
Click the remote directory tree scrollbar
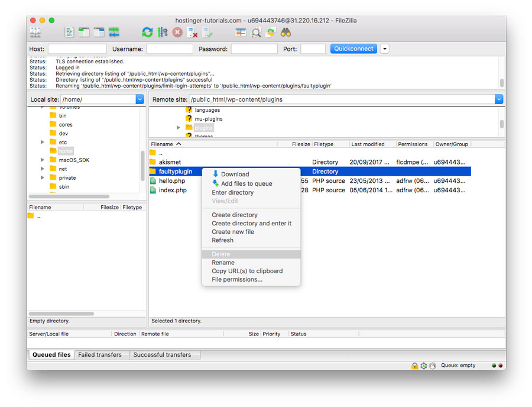point(501,124)
